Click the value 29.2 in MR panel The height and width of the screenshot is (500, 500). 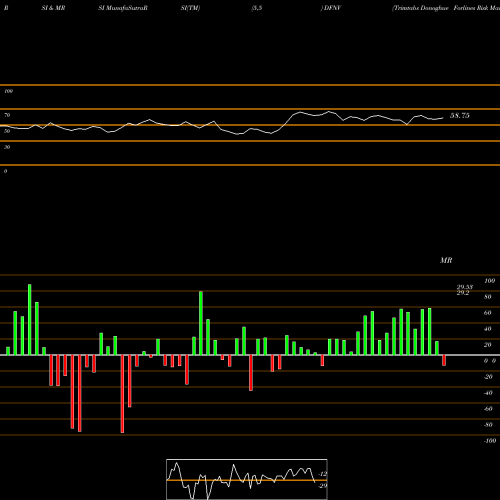pyautogui.click(x=463, y=293)
